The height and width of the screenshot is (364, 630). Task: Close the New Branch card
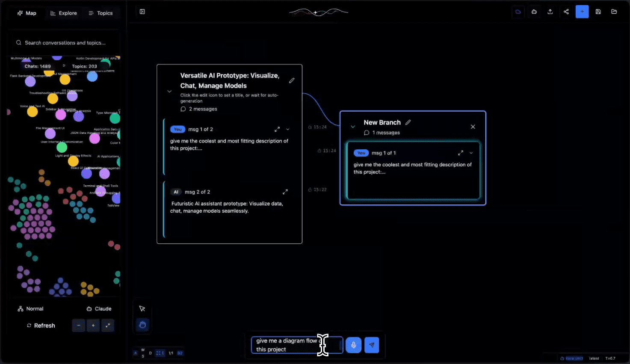[473, 127]
